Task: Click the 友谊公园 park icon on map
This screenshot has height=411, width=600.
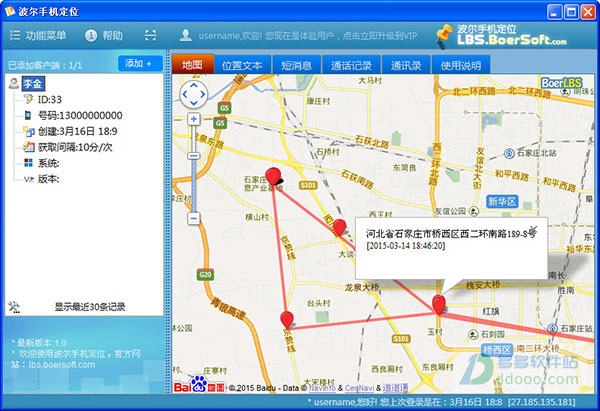Action: [474, 211]
